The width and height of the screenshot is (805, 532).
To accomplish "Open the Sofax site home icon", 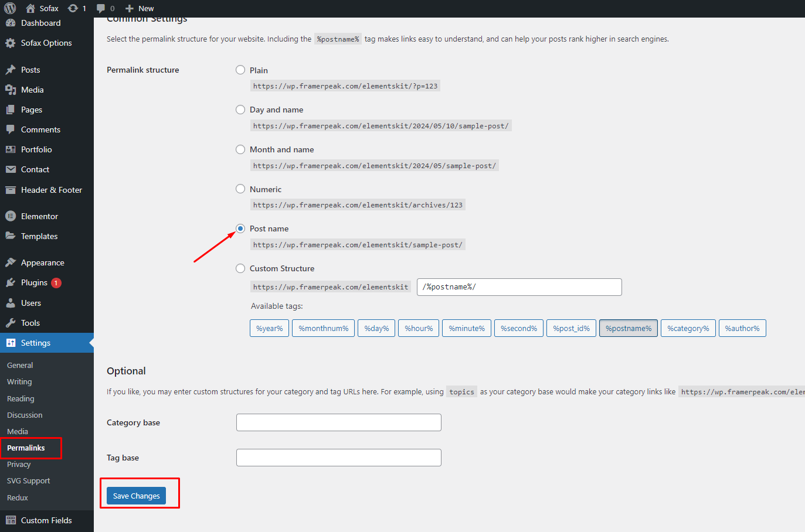I will 30,8.
